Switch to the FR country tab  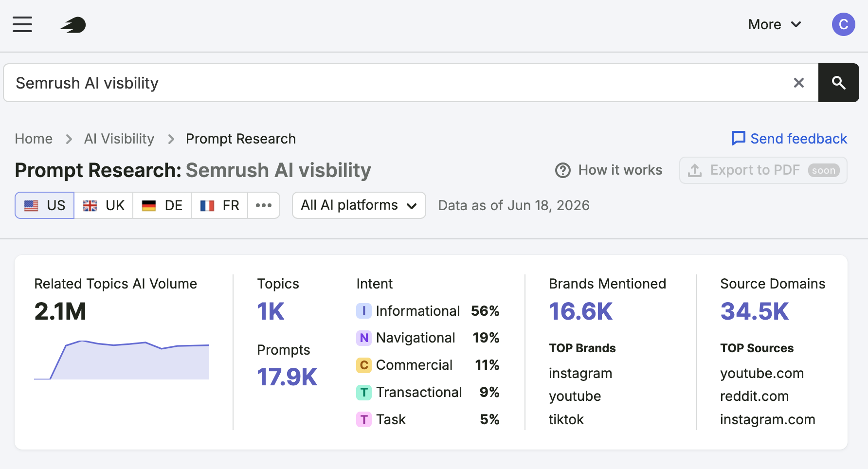(x=220, y=205)
